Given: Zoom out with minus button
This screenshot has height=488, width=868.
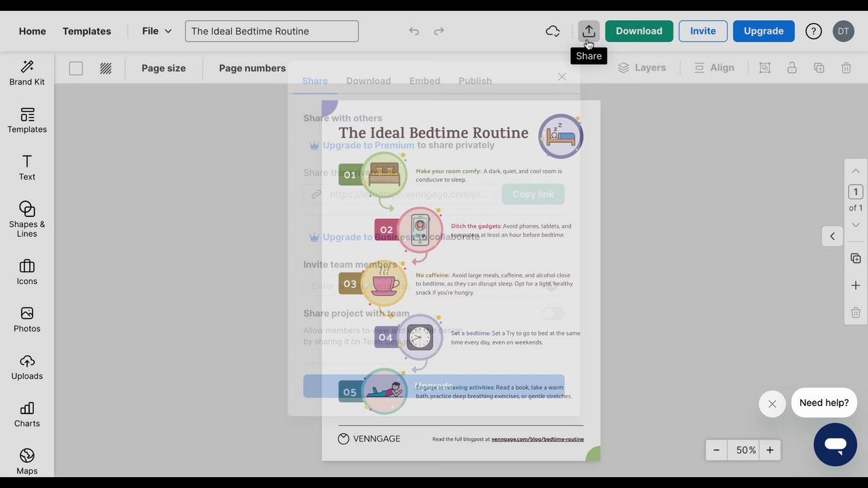Looking at the screenshot, I should tap(716, 450).
